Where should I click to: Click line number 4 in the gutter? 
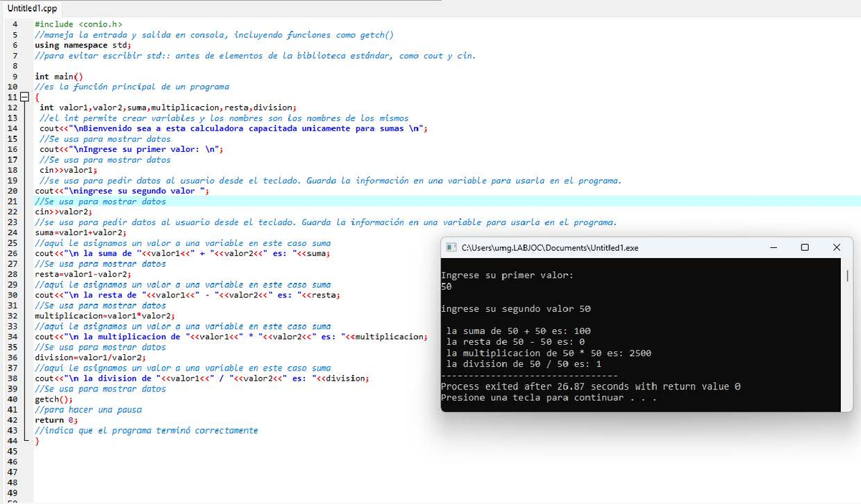tap(14, 24)
